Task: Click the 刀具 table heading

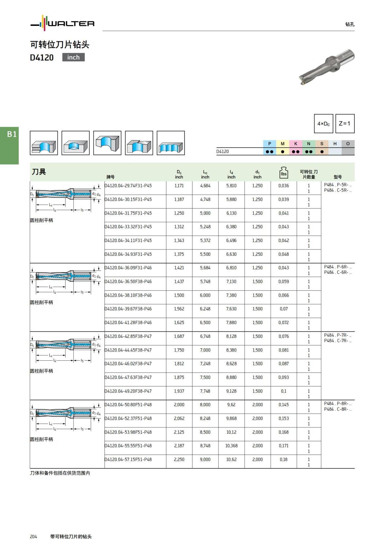Action: coord(39,172)
